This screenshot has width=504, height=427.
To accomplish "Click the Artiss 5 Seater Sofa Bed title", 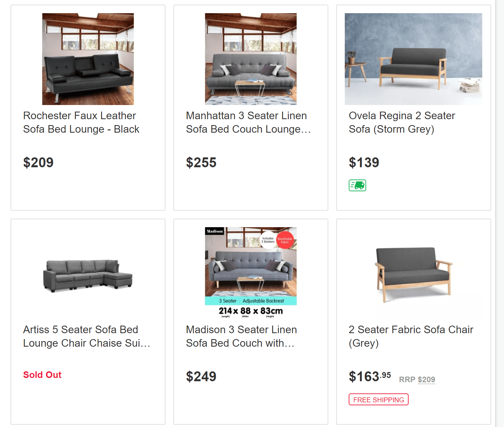I will coord(86,336).
